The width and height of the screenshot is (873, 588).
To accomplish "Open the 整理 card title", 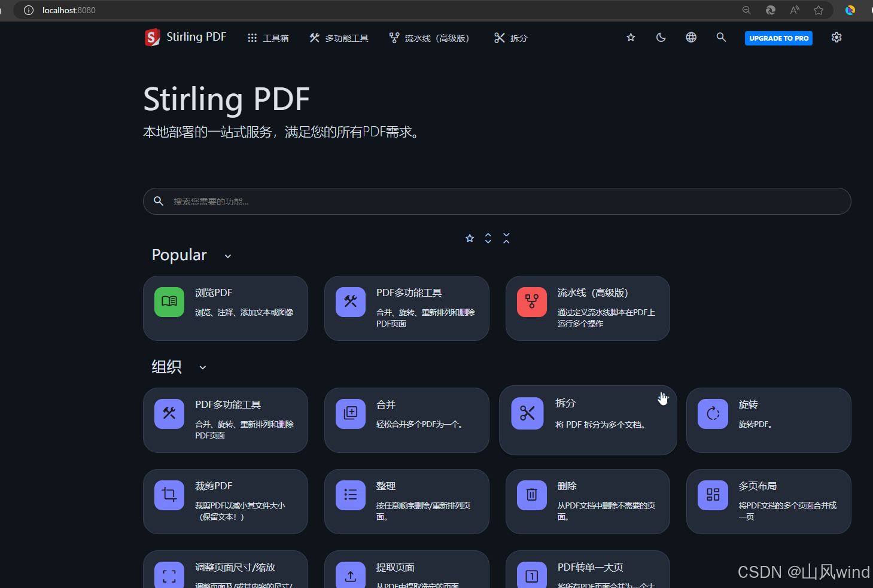I will 386,486.
